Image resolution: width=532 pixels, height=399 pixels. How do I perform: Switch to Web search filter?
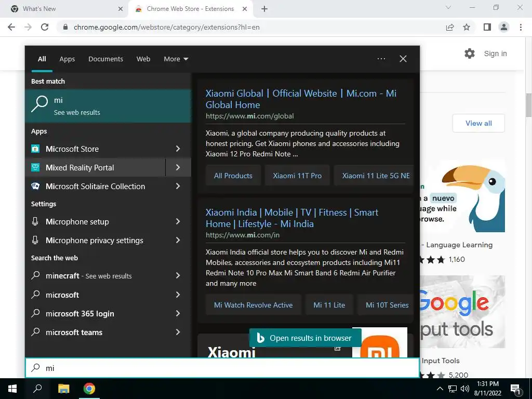coord(143,59)
